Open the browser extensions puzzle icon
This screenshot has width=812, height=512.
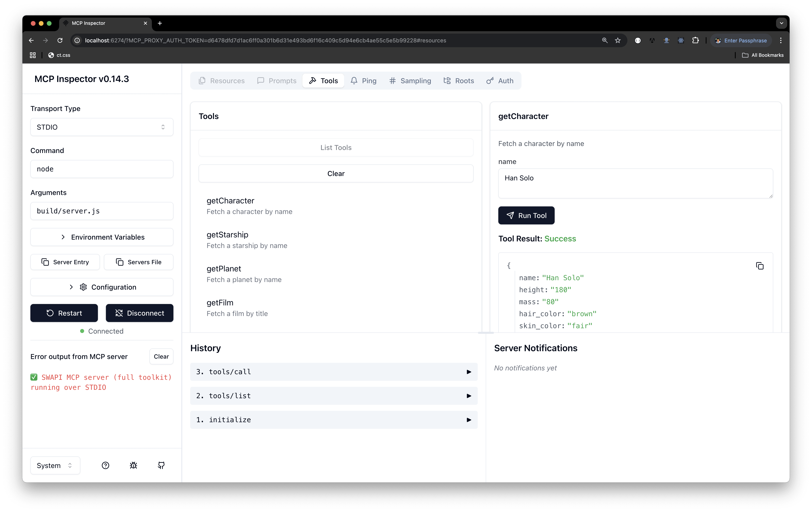click(x=695, y=41)
